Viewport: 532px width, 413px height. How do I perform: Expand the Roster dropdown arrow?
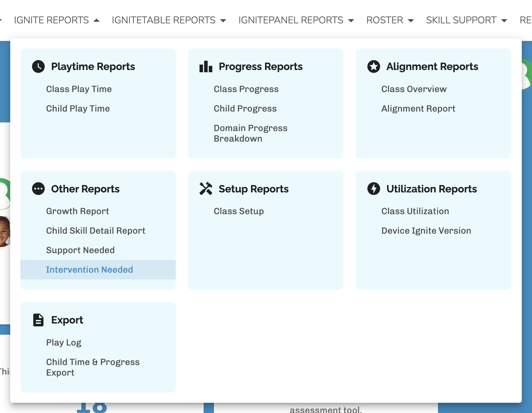[x=411, y=20]
